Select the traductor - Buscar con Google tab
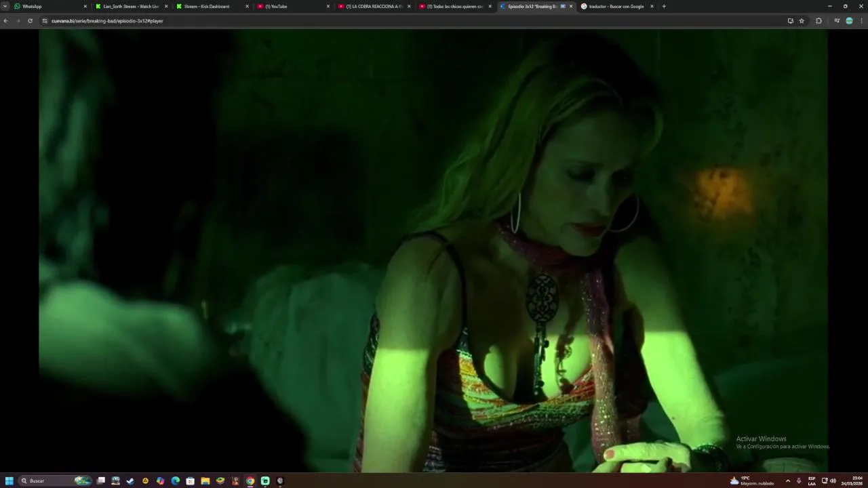 click(x=616, y=6)
